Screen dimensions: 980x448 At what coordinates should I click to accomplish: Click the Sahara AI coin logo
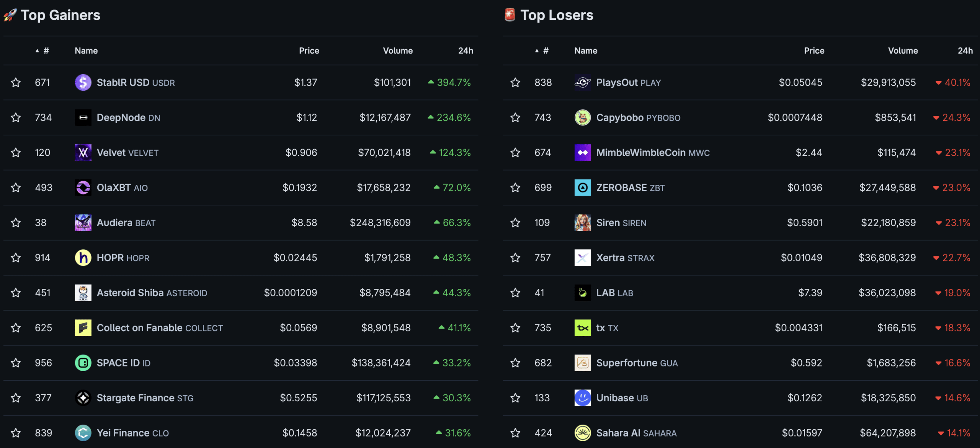pos(583,433)
